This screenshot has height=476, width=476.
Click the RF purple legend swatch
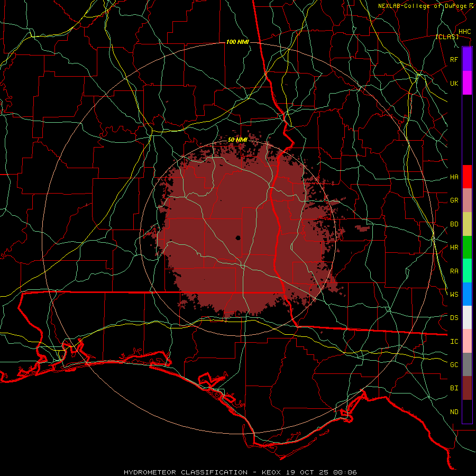(467, 59)
